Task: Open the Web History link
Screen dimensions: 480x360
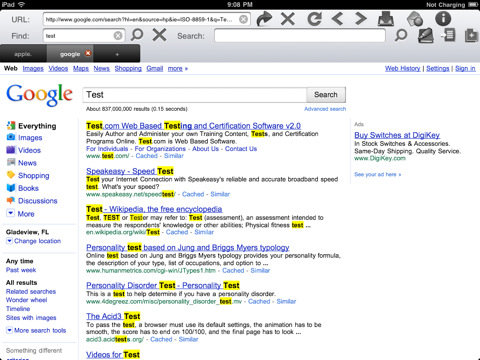Action: [402, 68]
